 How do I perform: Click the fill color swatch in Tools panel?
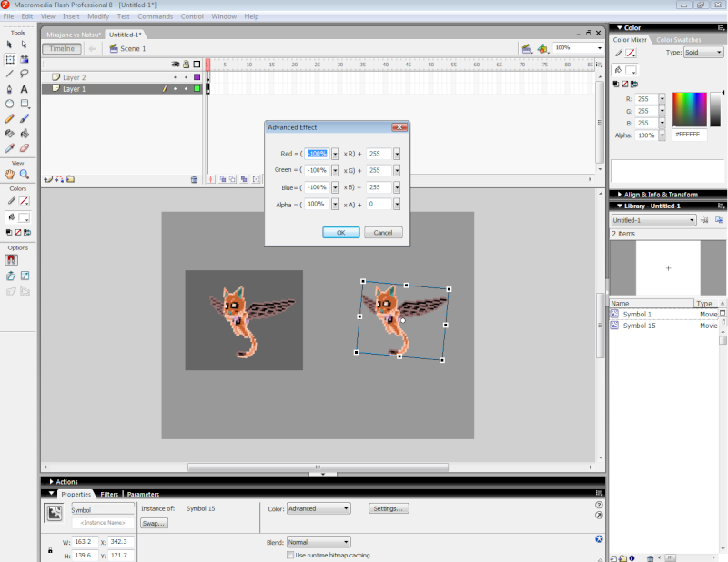pyautogui.click(x=25, y=217)
